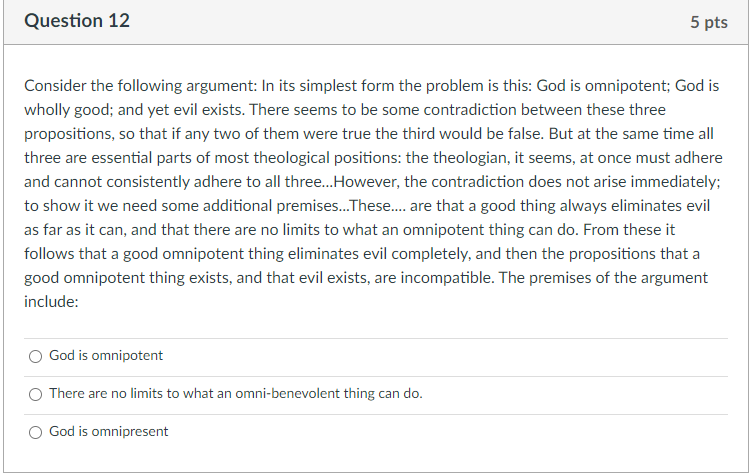Click the "Question 12" heading
Screen dimensions: 752x475
point(77,21)
